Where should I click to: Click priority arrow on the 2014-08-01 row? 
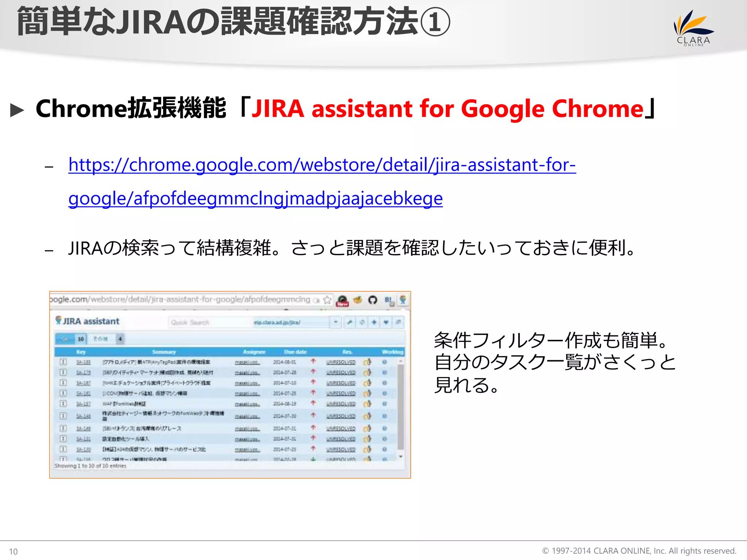coord(313,361)
